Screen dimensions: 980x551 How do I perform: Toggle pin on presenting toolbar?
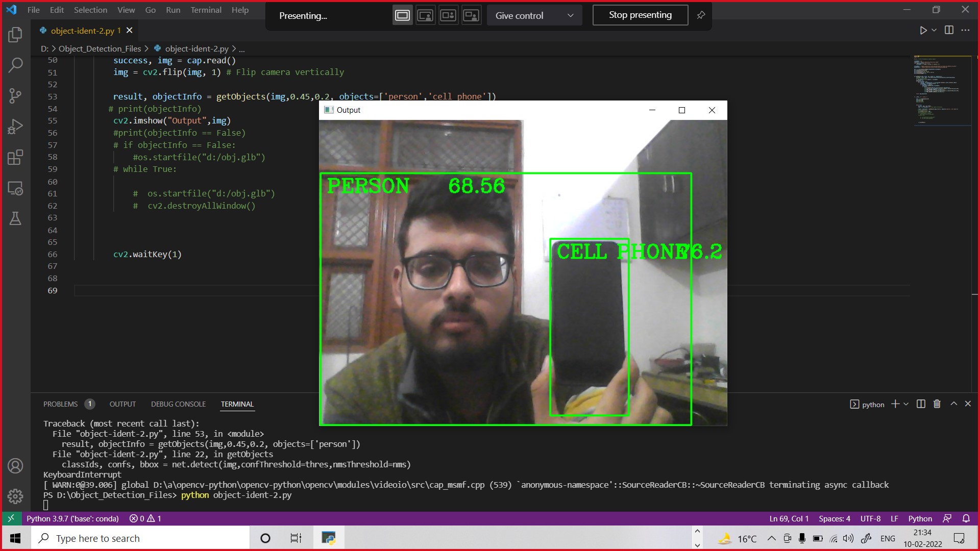[x=701, y=15]
